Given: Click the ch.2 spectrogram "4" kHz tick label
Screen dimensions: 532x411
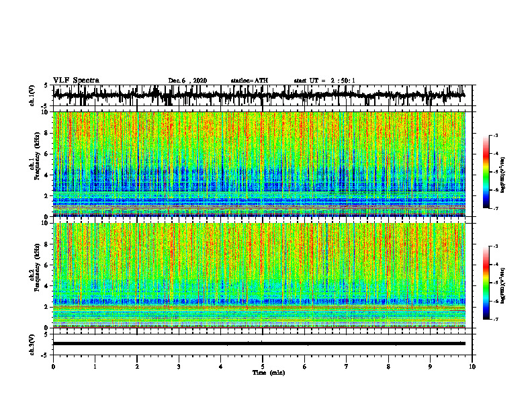Looking at the screenshot, I should pyautogui.click(x=46, y=286).
